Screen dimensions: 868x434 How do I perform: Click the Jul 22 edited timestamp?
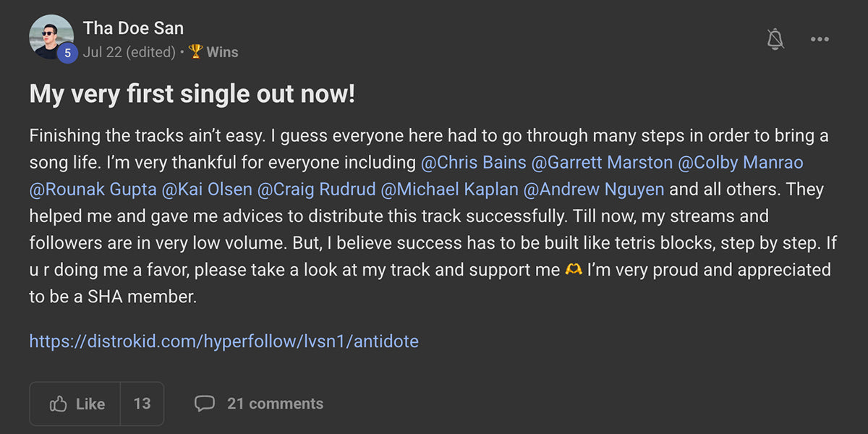(129, 51)
